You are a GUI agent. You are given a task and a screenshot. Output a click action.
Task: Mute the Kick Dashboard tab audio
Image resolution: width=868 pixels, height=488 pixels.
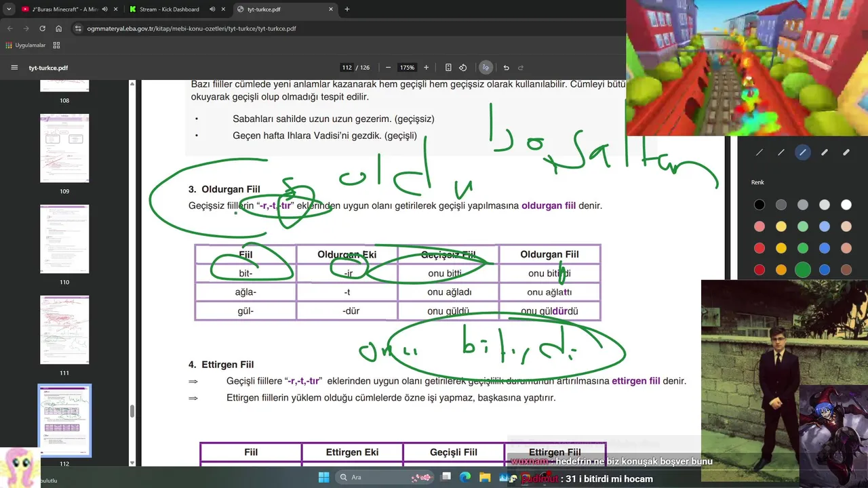pyautogui.click(x=213, y=9)
